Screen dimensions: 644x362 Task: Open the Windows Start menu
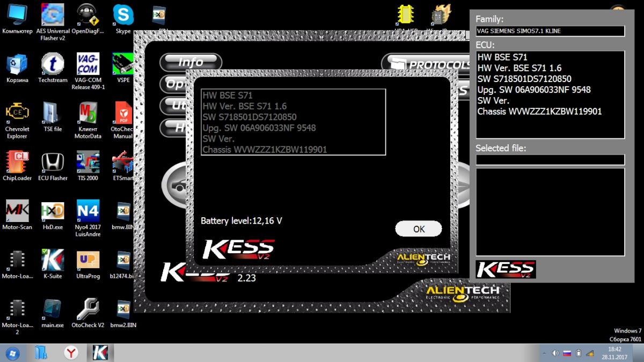click(11, 353)
